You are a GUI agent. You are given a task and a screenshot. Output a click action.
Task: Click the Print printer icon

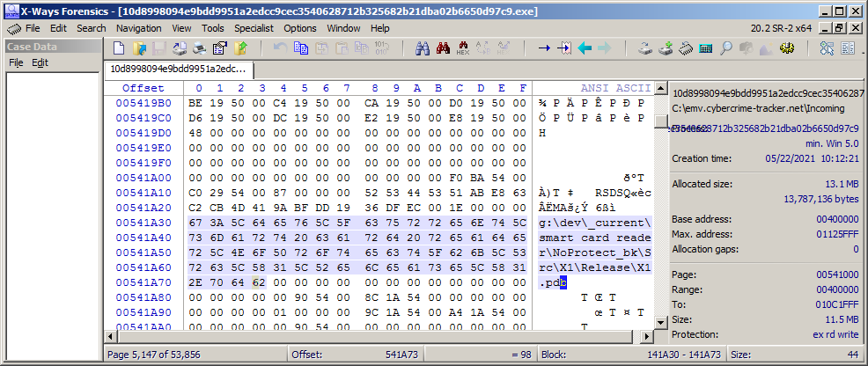[200, 48]
